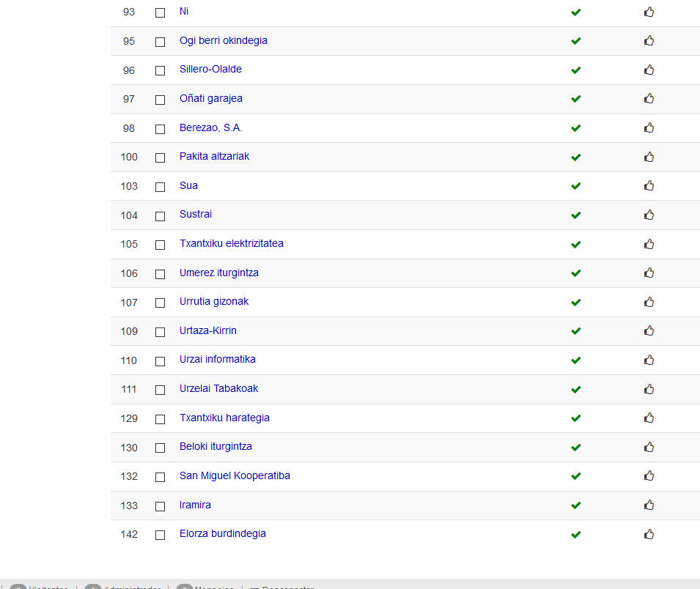This screenshot has width=700, height=589.
Task: Select checkbox for Pakita altzariak
Action: (x=161, y=158)
